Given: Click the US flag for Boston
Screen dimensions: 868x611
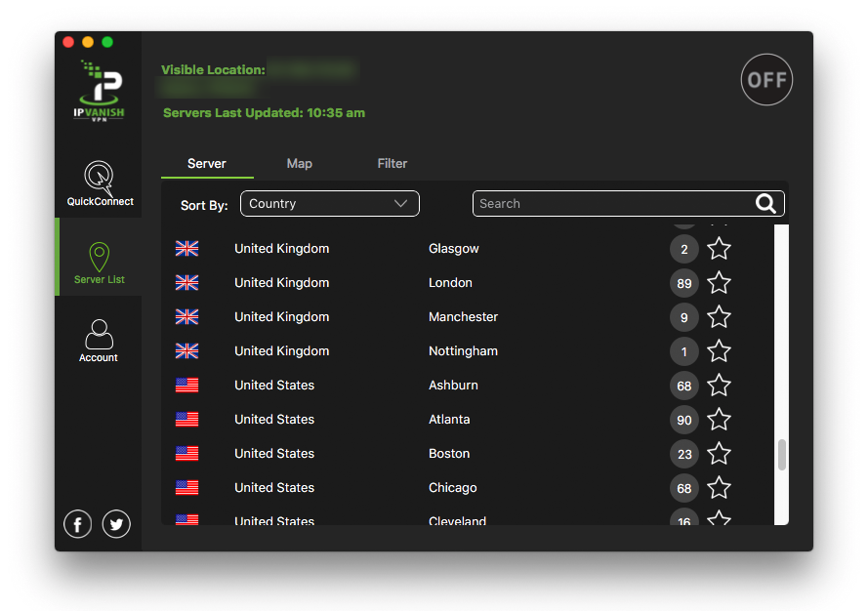Looking at the screenshot, I should point(187,454).
